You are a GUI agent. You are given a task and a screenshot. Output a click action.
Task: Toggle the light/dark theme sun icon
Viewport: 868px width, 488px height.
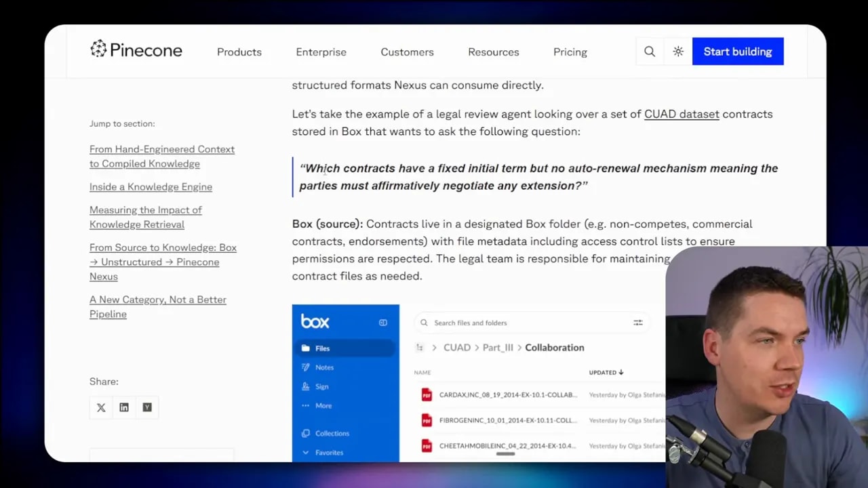[678, 52]
